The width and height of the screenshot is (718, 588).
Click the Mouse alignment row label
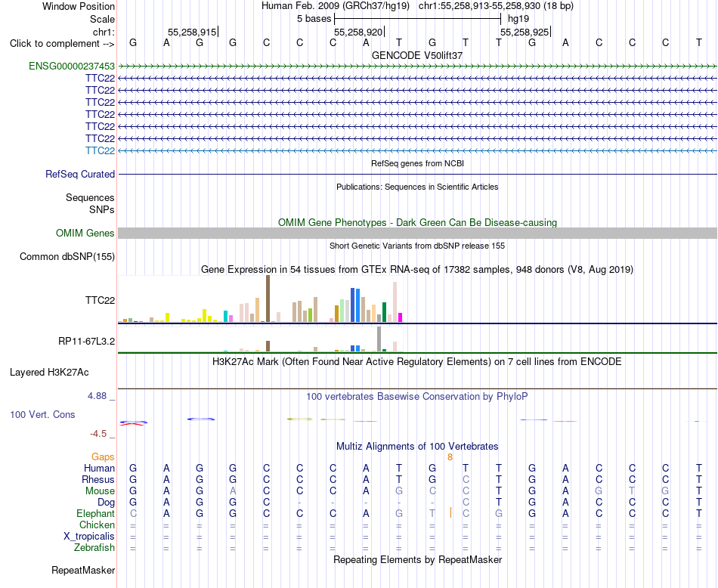click(x=101, y=491)
